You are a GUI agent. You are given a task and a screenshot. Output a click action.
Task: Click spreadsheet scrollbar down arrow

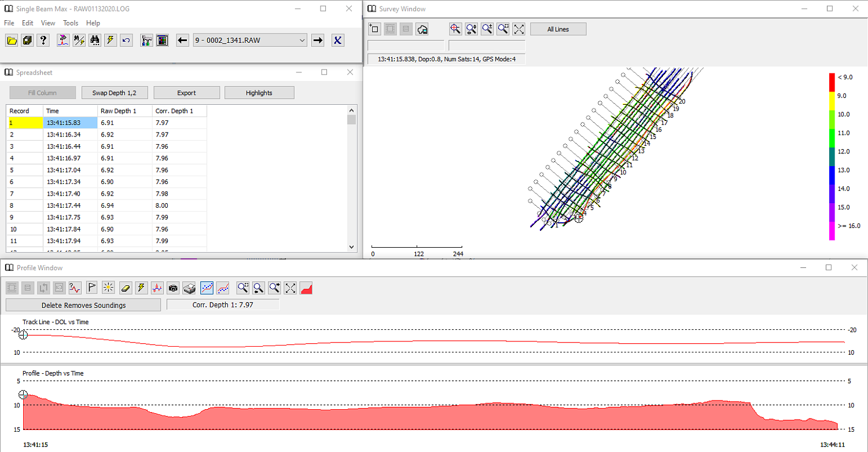pos(351,247)
